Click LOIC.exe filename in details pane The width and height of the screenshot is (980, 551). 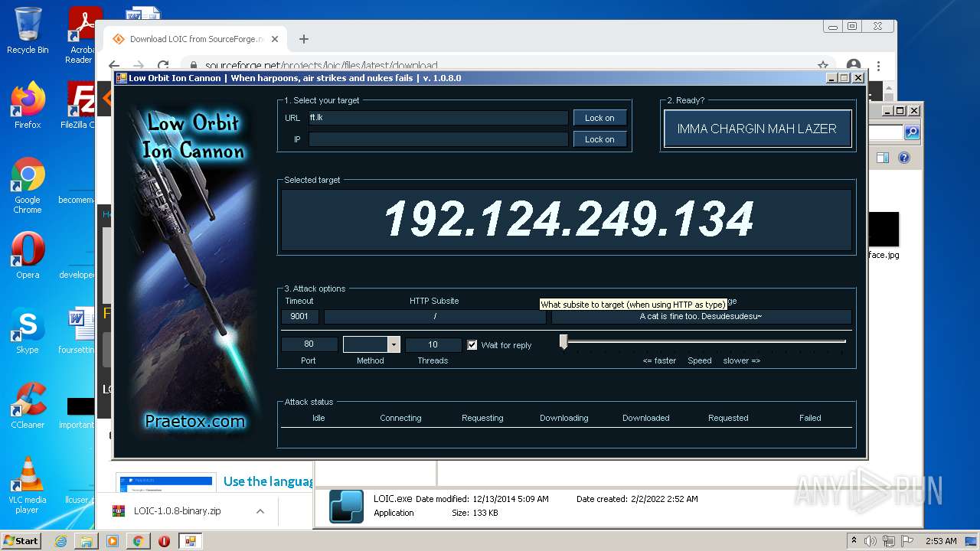[x=393, y=499]
